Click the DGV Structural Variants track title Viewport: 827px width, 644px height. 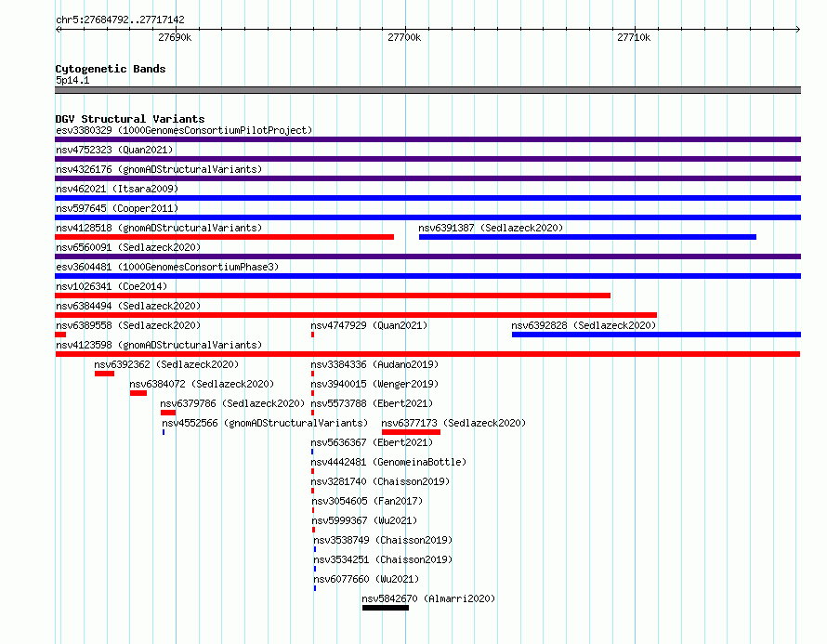pyautogui.click(x=130, y=119)
